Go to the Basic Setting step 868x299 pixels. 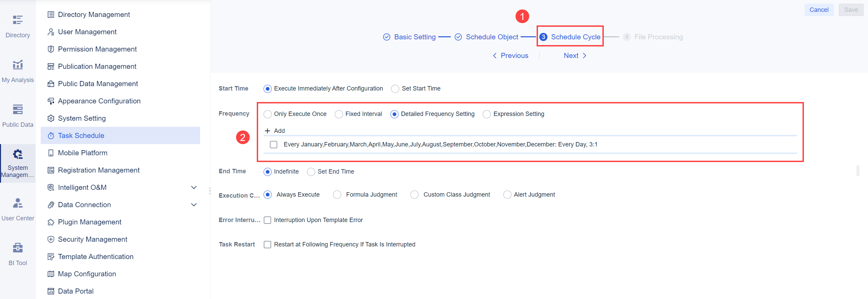click(409, 37)
